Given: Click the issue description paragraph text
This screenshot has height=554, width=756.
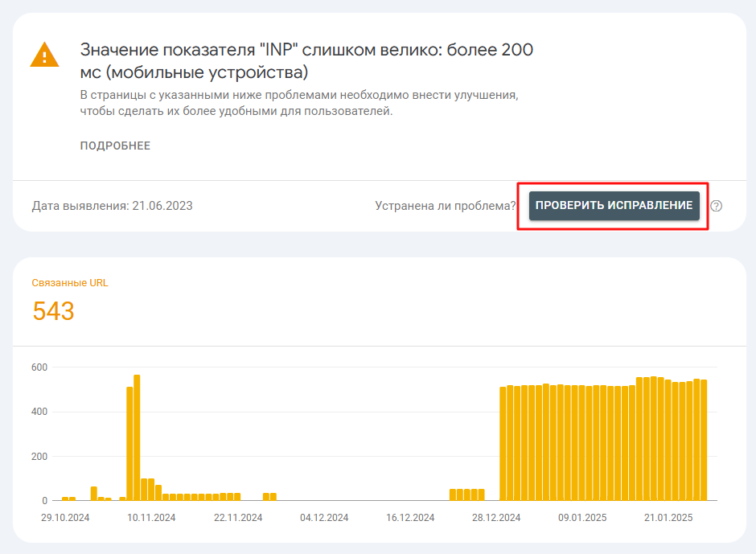Looking at the screenshot, I should [x=298, y=103].
